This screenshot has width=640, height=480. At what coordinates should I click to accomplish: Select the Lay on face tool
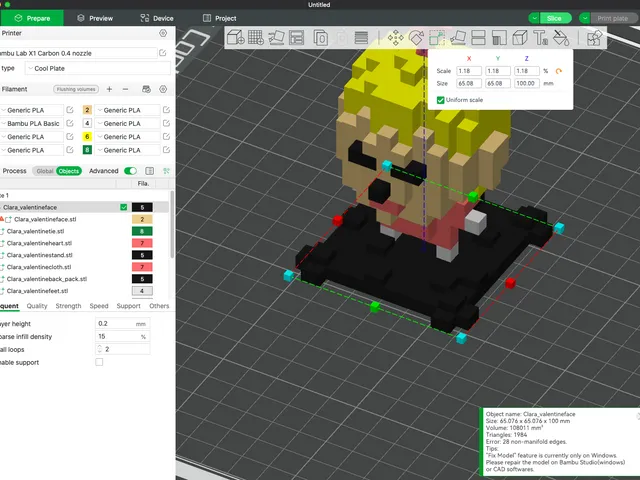(x=458, y=38)
